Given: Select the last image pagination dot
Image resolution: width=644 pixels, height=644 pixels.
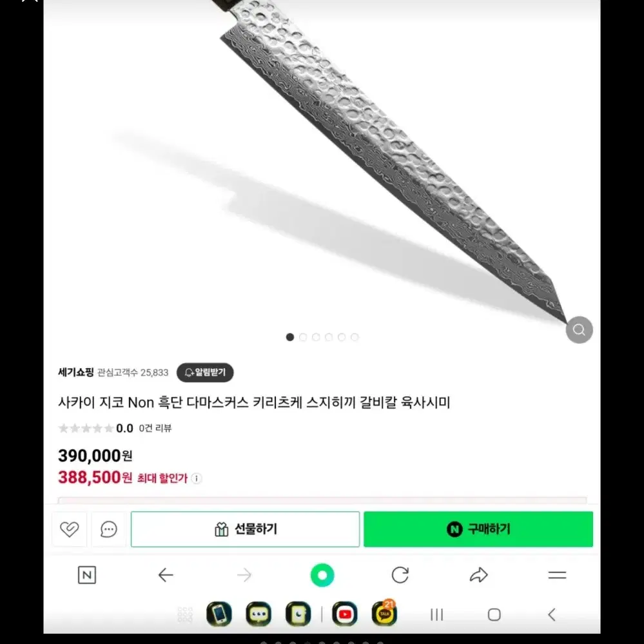Looking at the screenshot, I should click(355, 337).
